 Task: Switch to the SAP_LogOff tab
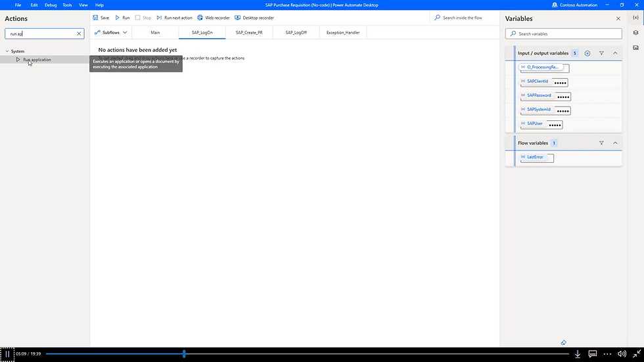tap(296, 32)
